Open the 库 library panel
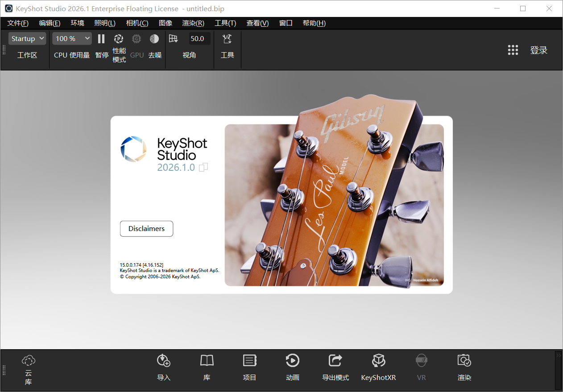This screenshot has height=392, width=563. click(x=207, y=368)
